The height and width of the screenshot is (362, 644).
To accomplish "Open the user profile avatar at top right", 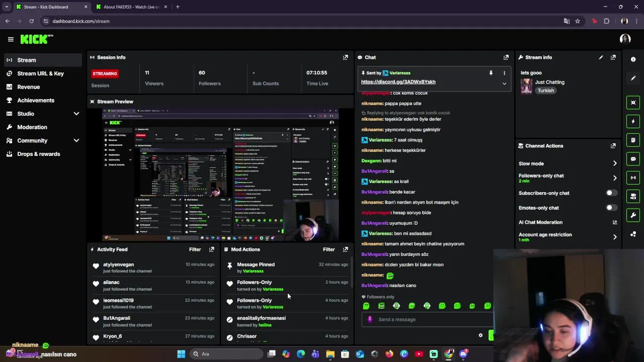I will coord(625,39).
